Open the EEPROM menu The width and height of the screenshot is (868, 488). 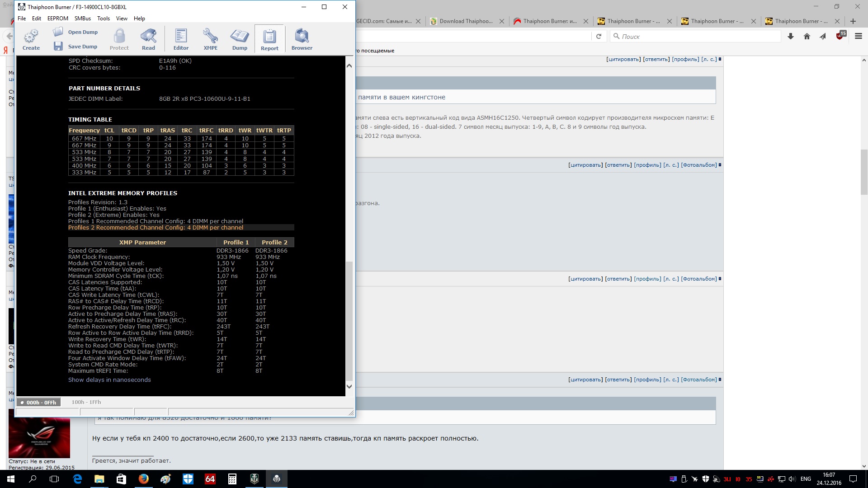click(58, 19)
